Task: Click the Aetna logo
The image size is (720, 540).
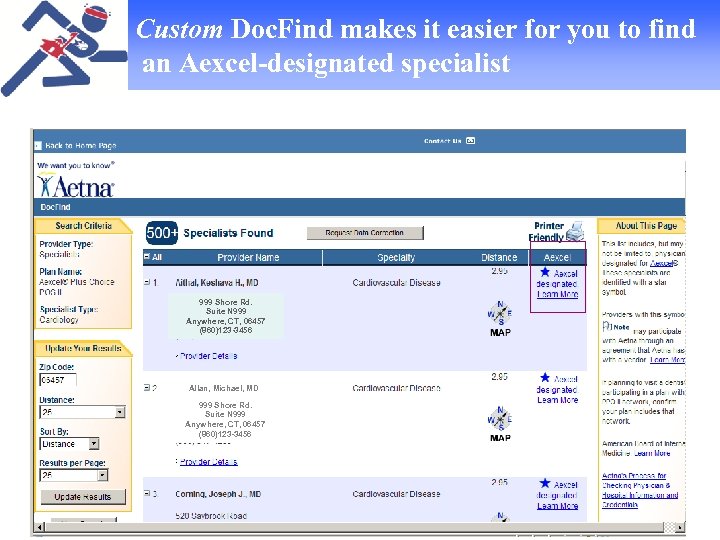Action: [75, 186]
